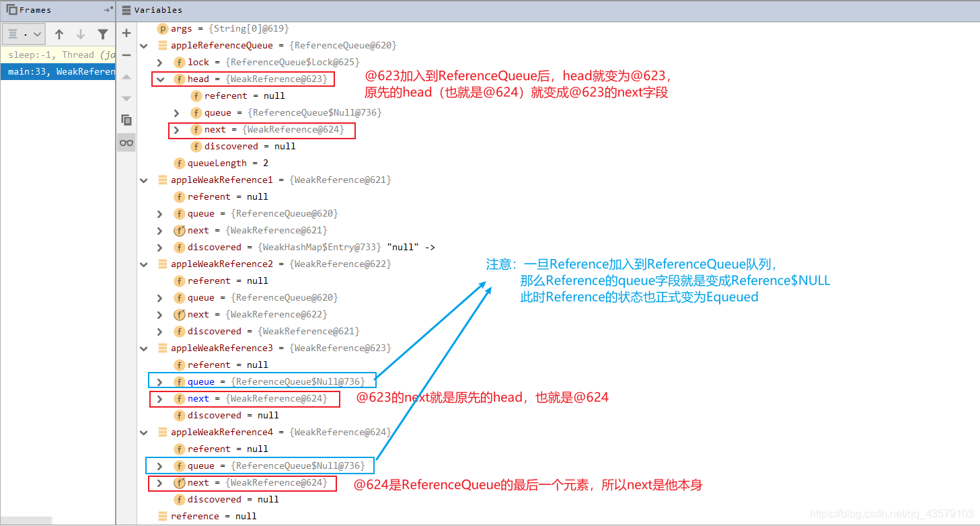Collapse the head = WeakReference@623 node
The width and height of the screenshot is (980, 526).
click(160, 79)
